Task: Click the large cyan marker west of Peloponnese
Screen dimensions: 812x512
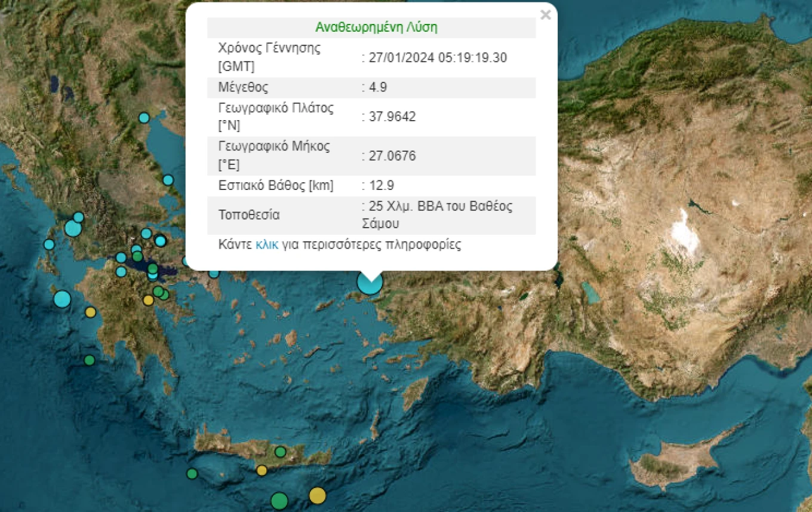Action: point(62,299)
